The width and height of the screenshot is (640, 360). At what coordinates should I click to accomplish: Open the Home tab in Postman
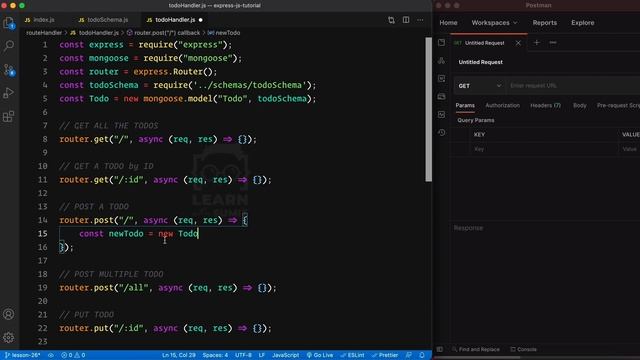pyautogui.click(x=448, y=23)
